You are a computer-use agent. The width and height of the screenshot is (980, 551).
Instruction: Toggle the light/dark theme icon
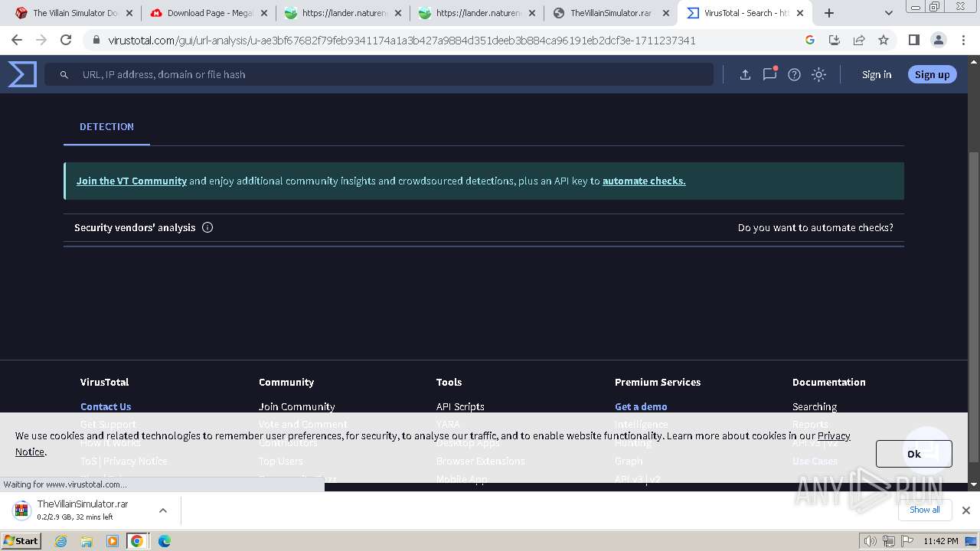(x=818, y=74)
